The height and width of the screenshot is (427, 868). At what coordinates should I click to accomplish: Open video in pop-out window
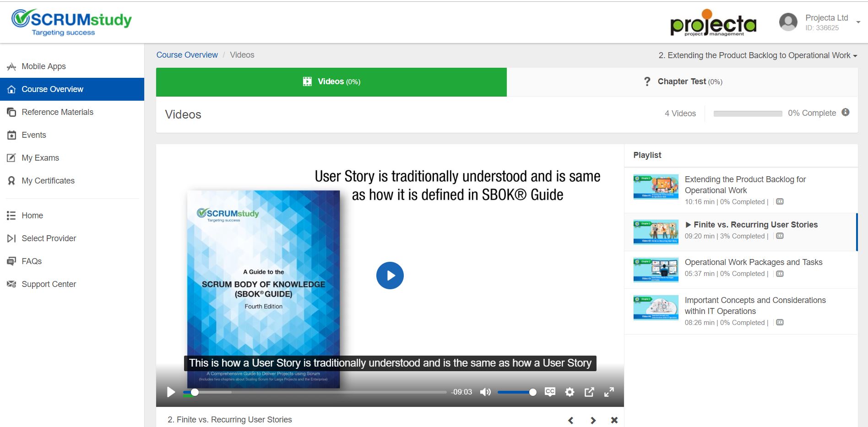[589, 392]
